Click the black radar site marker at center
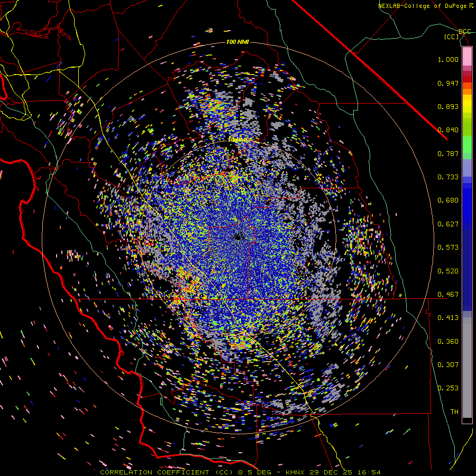This screenshot has width=476, height=476. [239, 237]
